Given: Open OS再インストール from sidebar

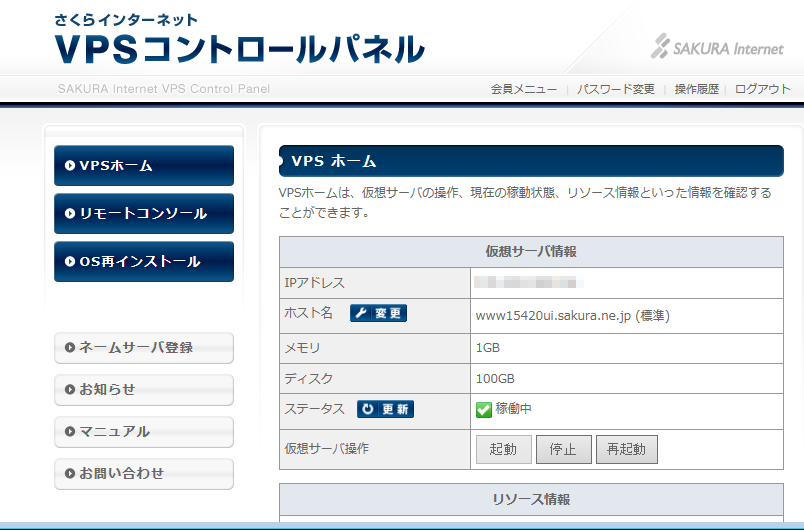Looking at the screenshot, I should point(144,261).
